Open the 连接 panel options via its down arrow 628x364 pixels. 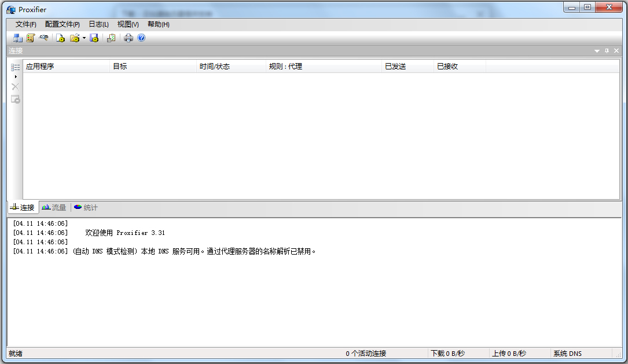point(597,51)
